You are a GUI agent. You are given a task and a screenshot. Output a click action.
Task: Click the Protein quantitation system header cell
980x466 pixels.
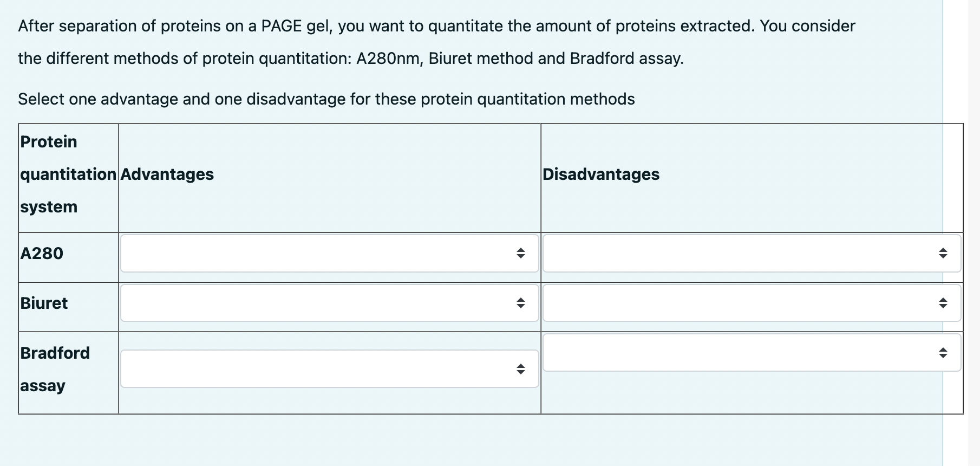click(x=67, y=174)
